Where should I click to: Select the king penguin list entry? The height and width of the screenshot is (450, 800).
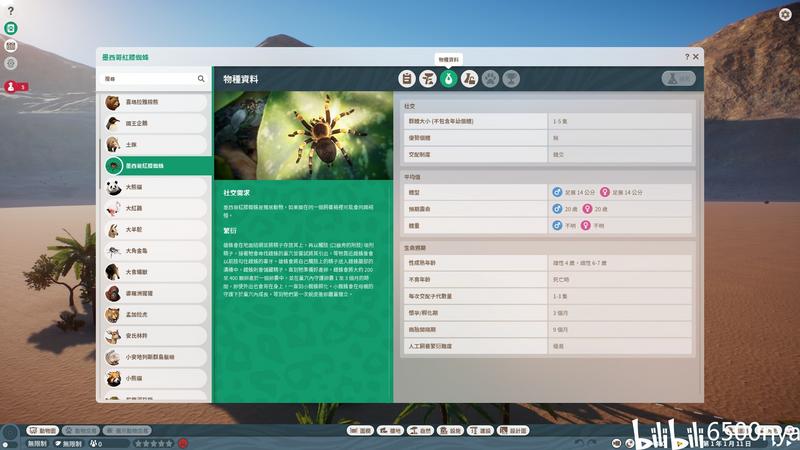[x=156, y=123]
